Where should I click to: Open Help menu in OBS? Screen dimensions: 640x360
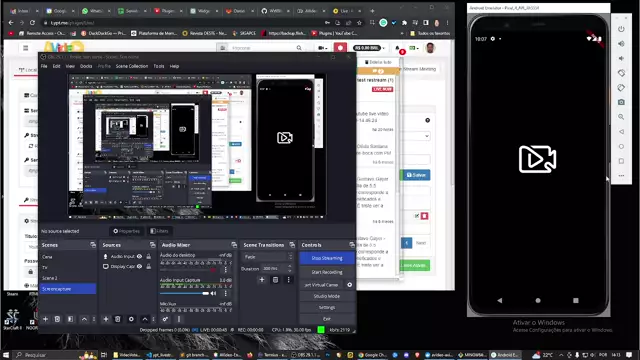click(x=174, y=66)
